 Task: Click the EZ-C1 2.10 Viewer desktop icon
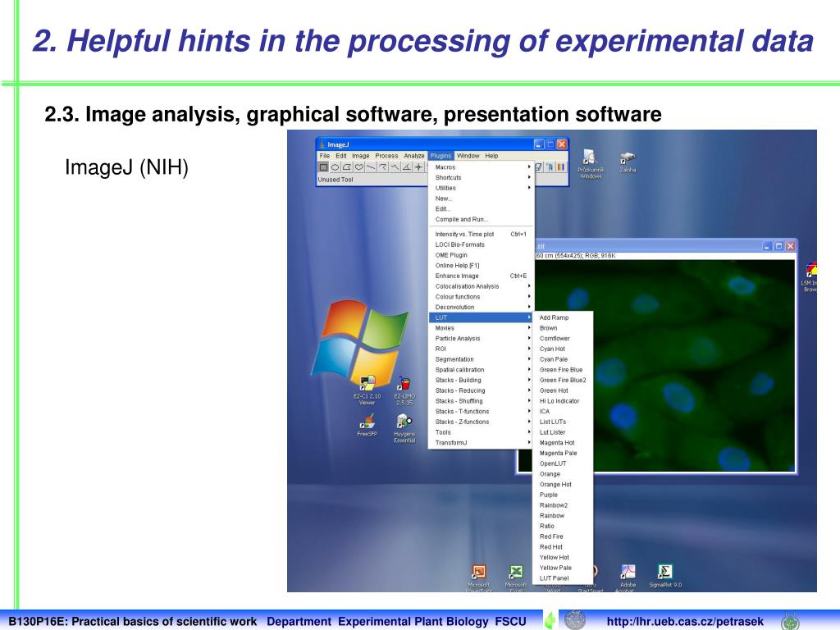[367, 390]
